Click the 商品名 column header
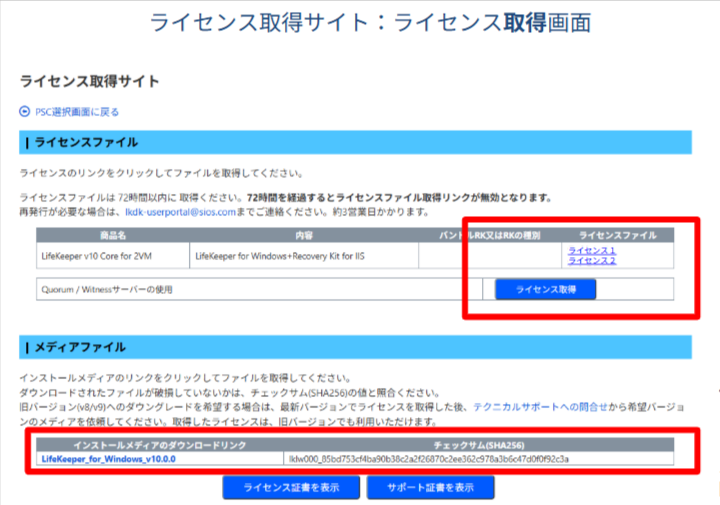Screen dimensions: 720x505 (113, 236)
